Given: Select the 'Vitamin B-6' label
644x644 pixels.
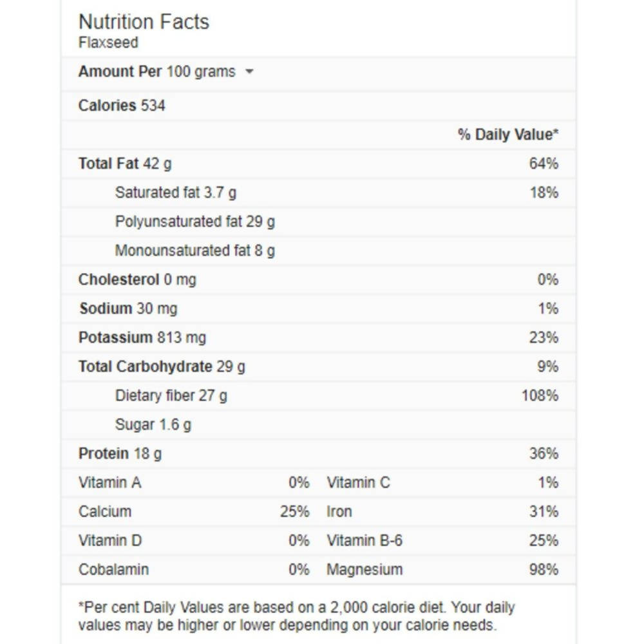Looking at the screenshot, I should (365, 540).
